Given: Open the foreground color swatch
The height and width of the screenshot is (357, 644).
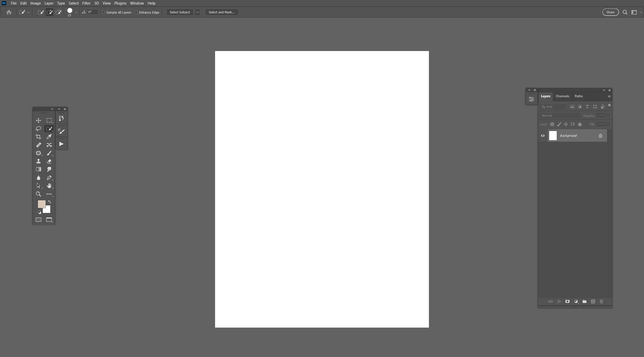Looking at the screenshot, I should 41,204.
